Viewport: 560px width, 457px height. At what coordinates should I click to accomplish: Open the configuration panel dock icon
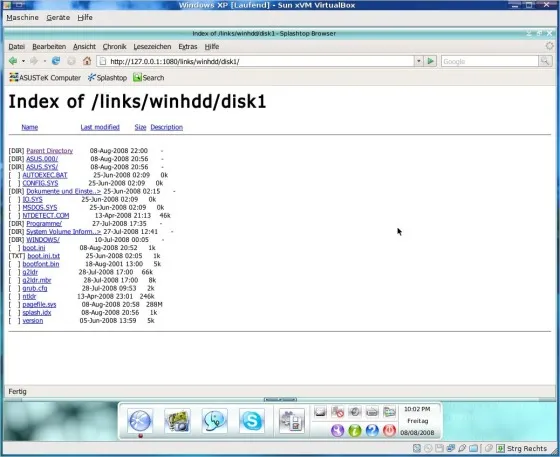tap(292, 421)
